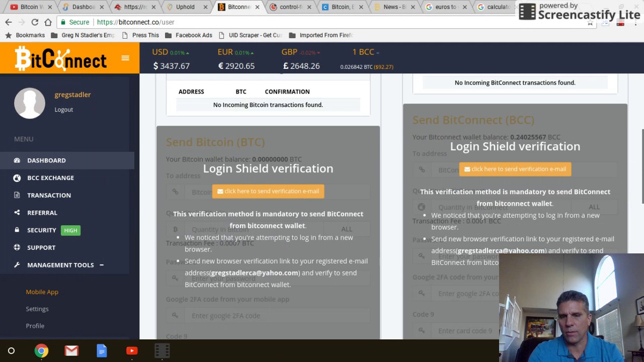Image resolution: width=644 pixels, height=362 pixels.
Task: Open YouTube from the shelf
Action: (132, 351)
